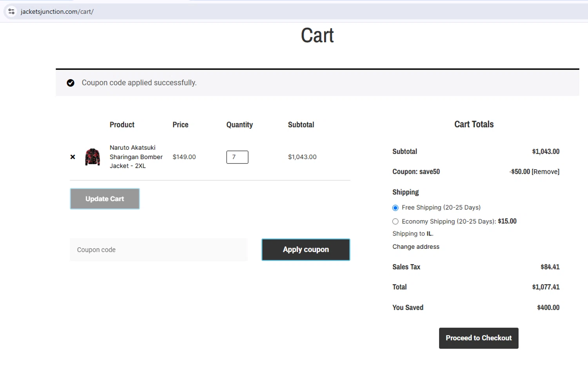
Task: Remove the save50 coupon via [Remove]
Action: coord(545,172)
